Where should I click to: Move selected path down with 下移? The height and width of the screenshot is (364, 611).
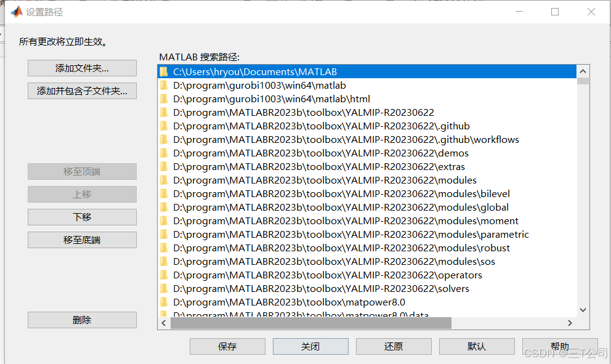pyautogui.click(x=82, y=217)
